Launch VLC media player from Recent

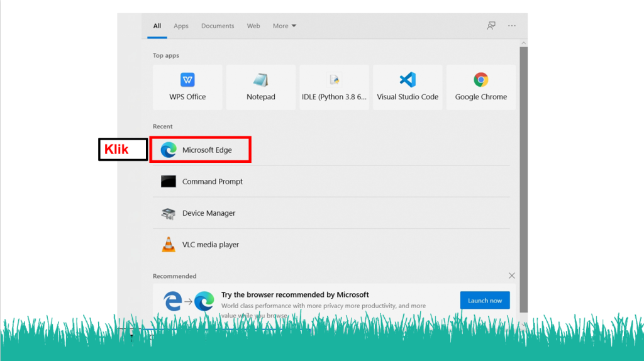point(210,245)
